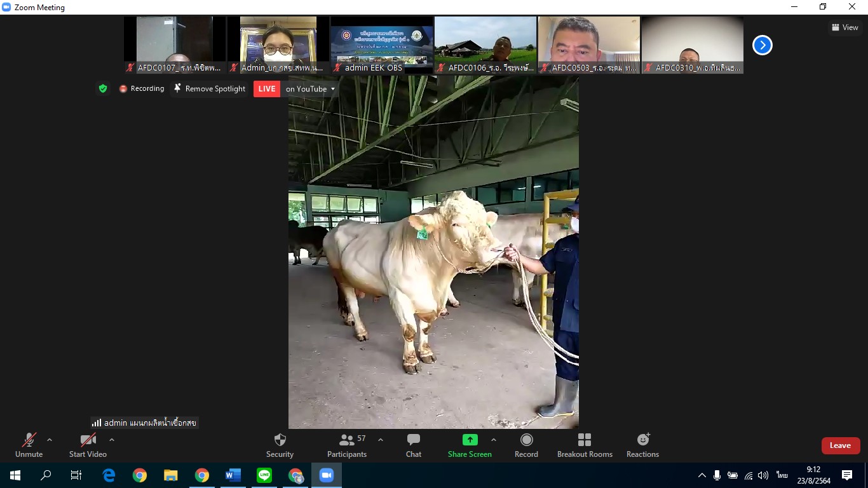This screenshot has height=488, width=868.
Task: Expand share screen options caret
Action: coord(494,440)
